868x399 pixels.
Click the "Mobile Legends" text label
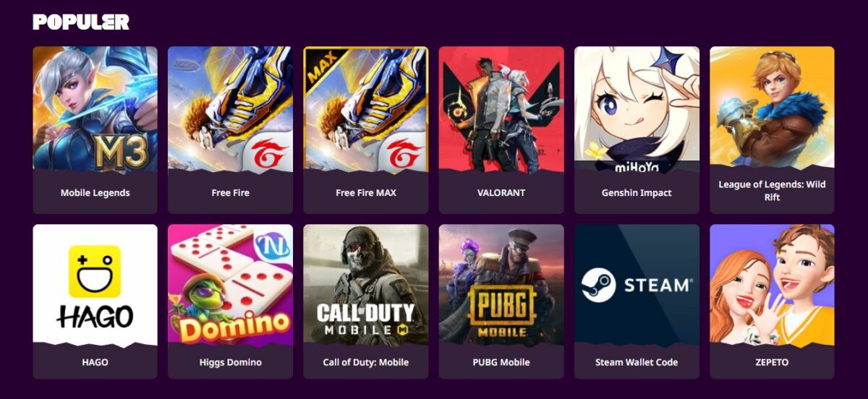pyautogui.click(x=95, y=193)
